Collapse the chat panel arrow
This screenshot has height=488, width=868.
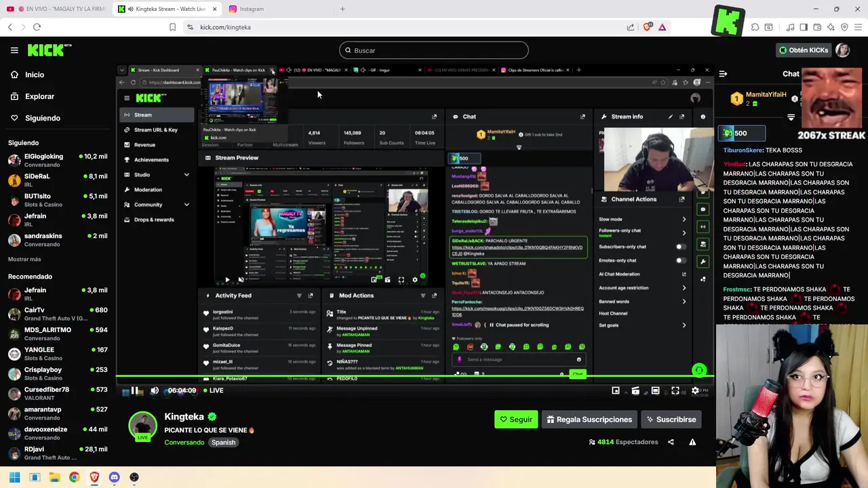[723, 74]
